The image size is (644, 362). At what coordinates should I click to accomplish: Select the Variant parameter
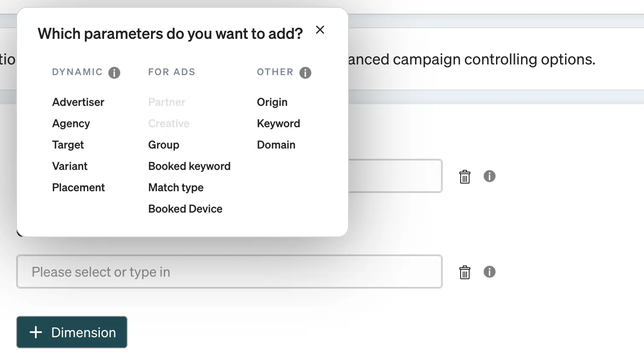point(70,166)
